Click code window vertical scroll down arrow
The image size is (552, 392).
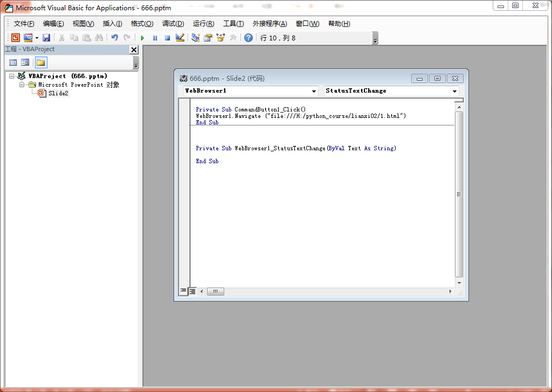point(459,283)
